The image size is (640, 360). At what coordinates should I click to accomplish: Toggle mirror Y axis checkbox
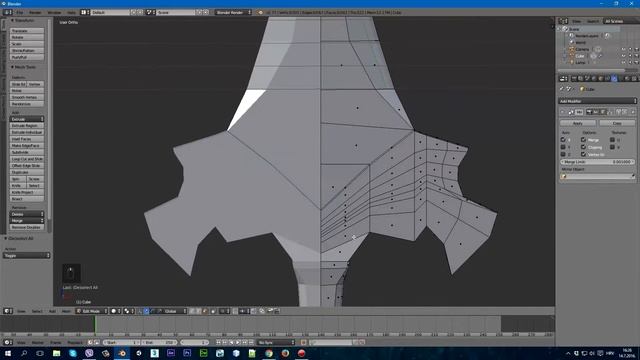[x=563, y=147]
